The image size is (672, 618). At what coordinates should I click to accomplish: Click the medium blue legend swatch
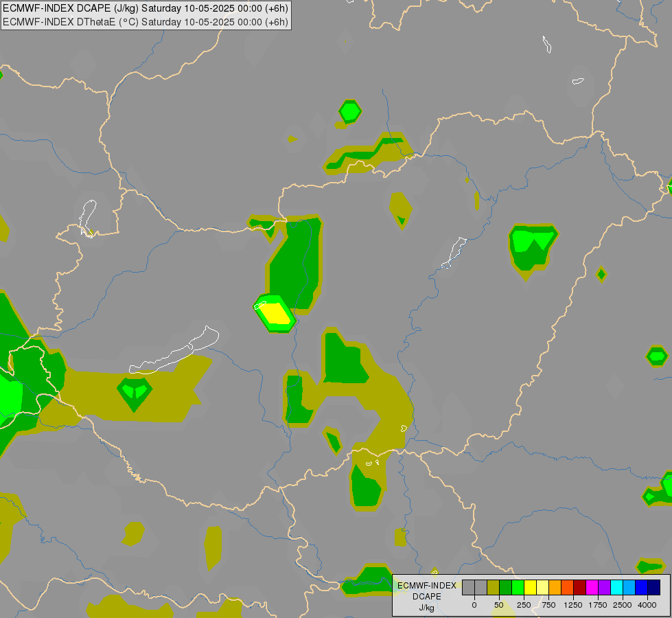642,588
